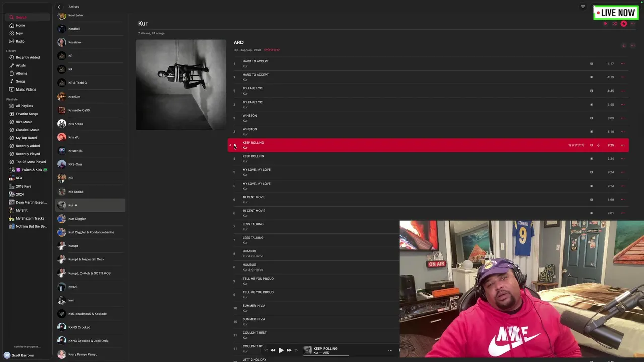This screenshot has width=644, height=362.
Task: Toggle repeat in the playback bar
Action: point(296,350)
